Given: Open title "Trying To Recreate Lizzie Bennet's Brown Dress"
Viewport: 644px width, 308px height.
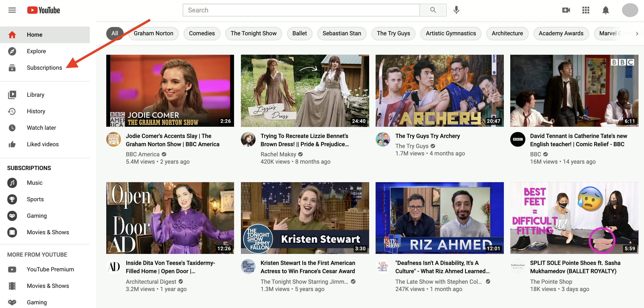Looking at the screenshot, I should click(x=305, y=140).
